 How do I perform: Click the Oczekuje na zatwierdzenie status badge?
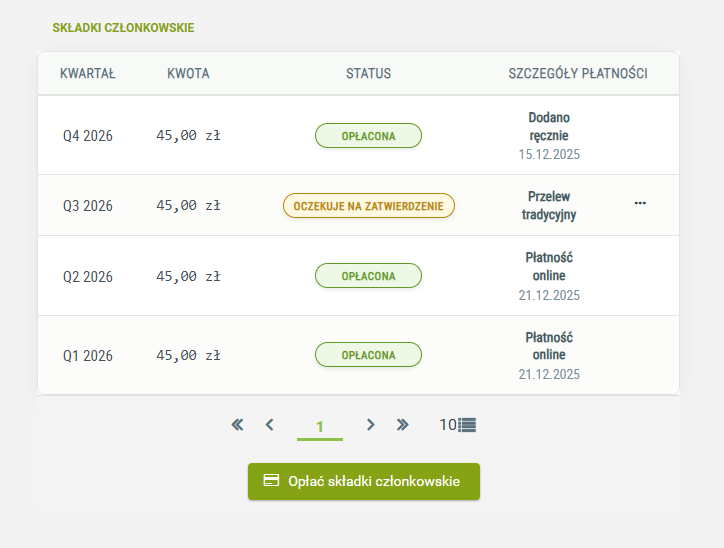[368, 206]
